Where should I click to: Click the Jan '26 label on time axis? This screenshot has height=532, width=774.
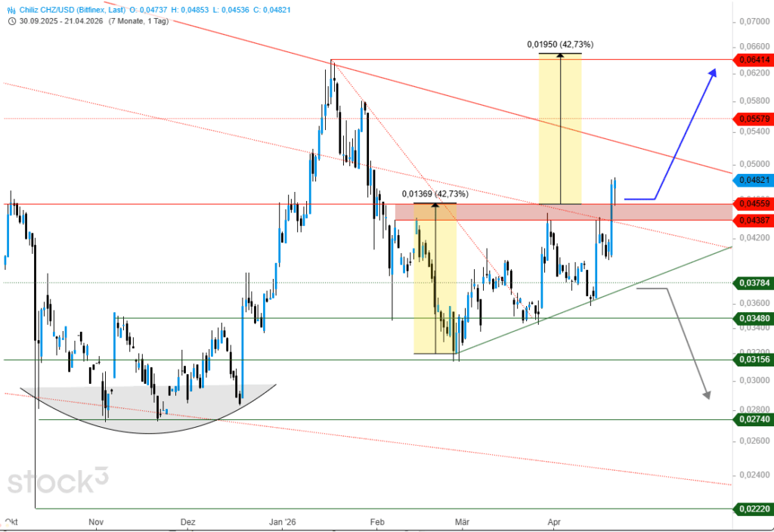(x=281, y=522)
